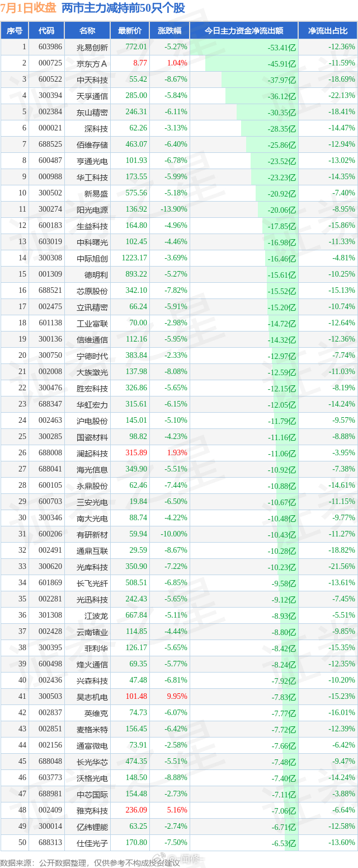This screenshot has width=358, height=868.
Task: Select stock name 东山精密
Action: pos(92,112)
